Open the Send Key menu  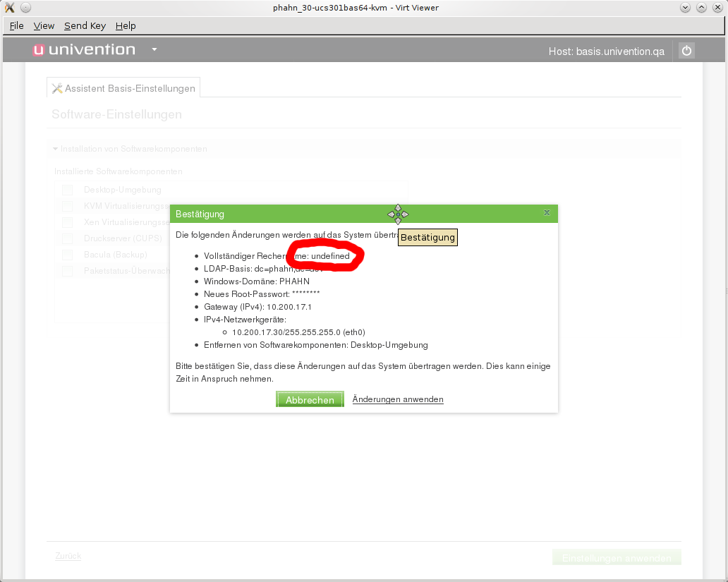pyautogui.click(x=85, y=26)
